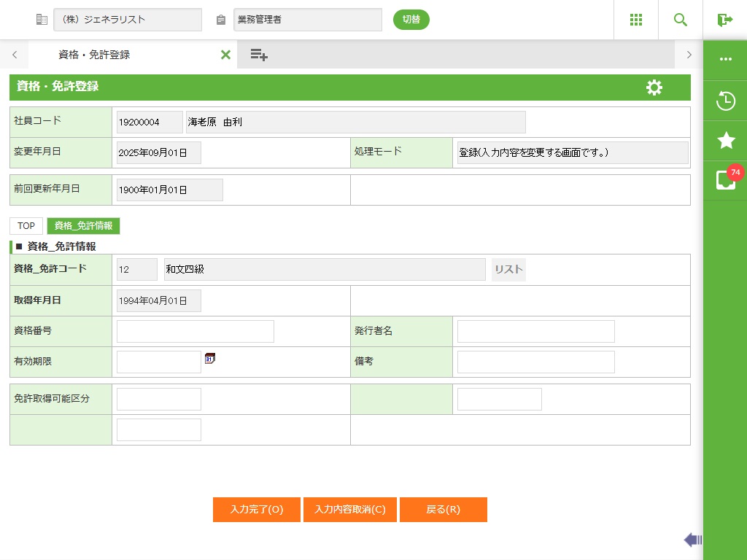The height and width of the screenshot is (560, 747).
Task: Click the 資格番号 input field
Action: [x=195, y=331]
